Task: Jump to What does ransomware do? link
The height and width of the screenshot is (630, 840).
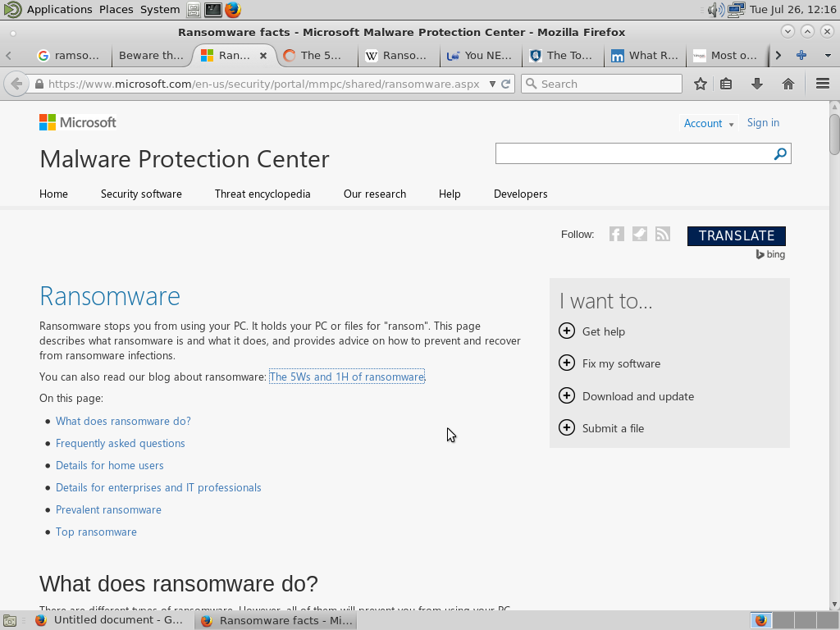Action: click(x=123, y=421)
